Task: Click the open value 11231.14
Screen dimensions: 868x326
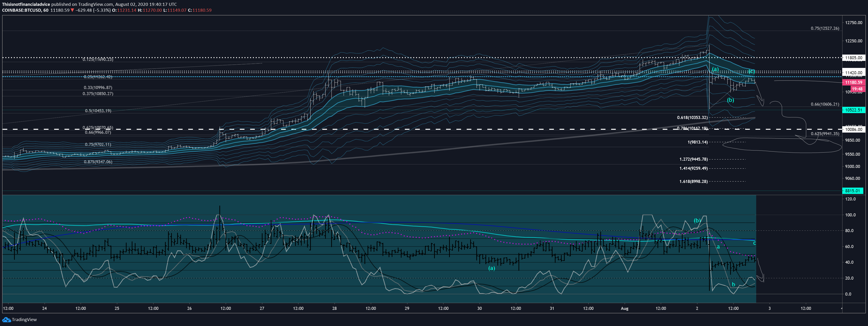Action: (x=127, y=10)
